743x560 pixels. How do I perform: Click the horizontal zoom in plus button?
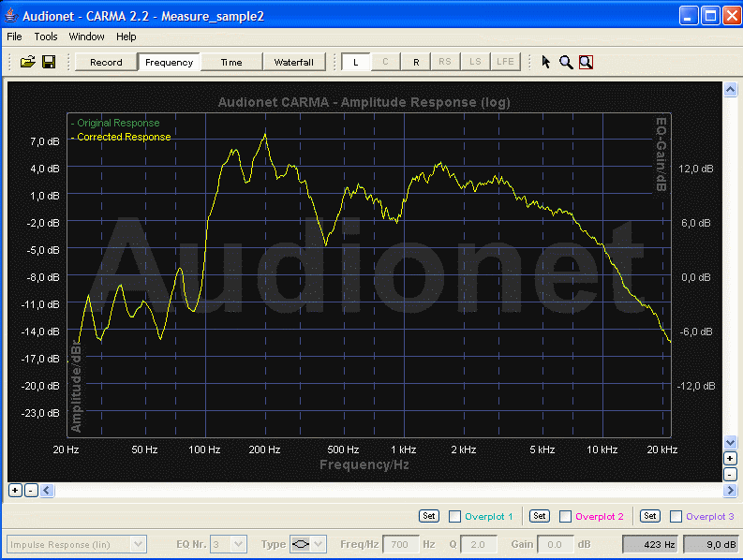click(x=15, y=491)
